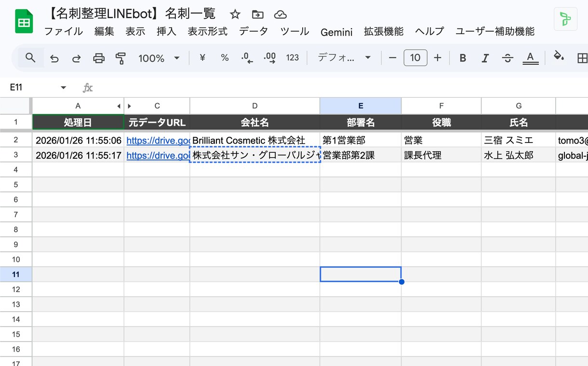Open the font family dropdown デフォ...
The image size is (588, 366).
point(344,58)
